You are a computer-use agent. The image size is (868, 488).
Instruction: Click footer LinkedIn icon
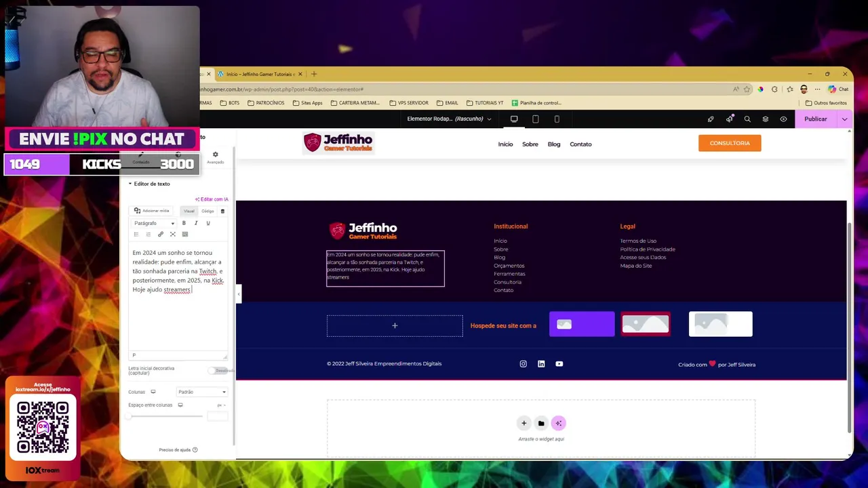click(541, 364)
